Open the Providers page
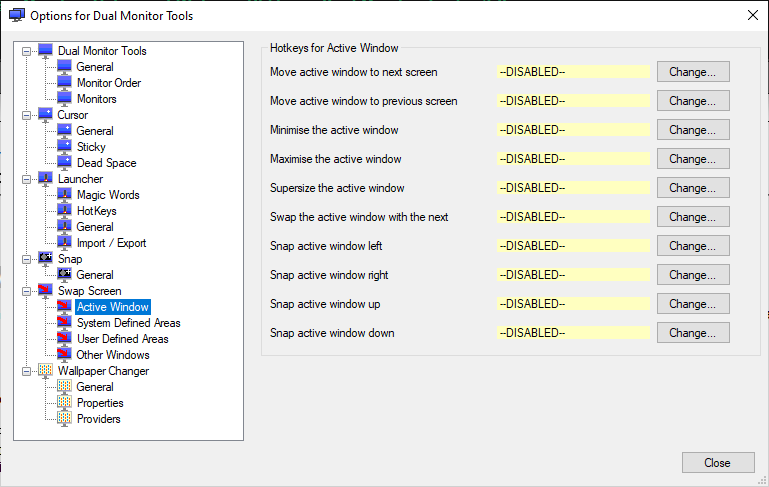Image resolution: width=769 pixels, height=487 pixels. (x=99, y=419)
